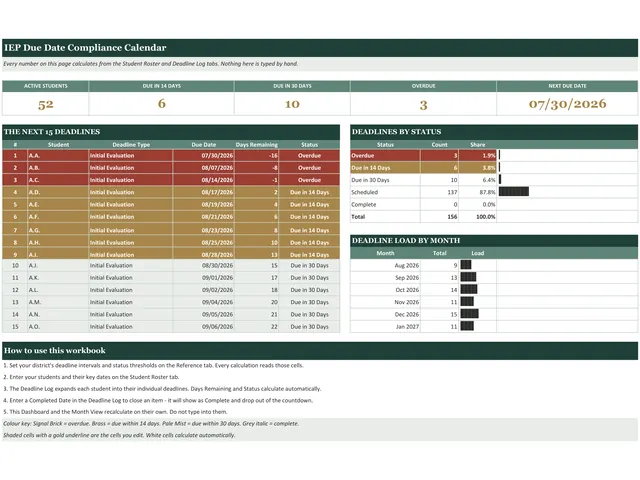This screenshot has width=640, height=480.
Task: Click student A.E. cell
Action: (x=58, y=204)
